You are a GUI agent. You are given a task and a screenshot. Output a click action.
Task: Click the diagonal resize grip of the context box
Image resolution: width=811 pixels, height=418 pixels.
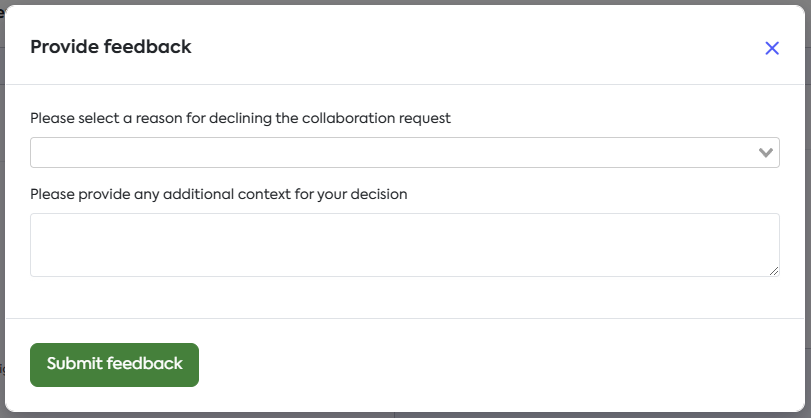(x=773, y=270)
